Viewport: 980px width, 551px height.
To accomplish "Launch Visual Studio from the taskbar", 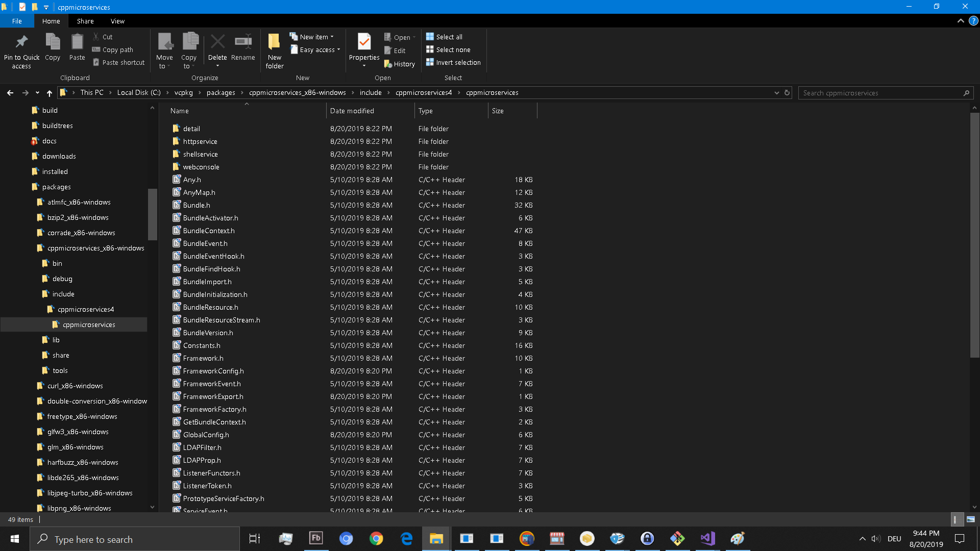I will point(707,538).
